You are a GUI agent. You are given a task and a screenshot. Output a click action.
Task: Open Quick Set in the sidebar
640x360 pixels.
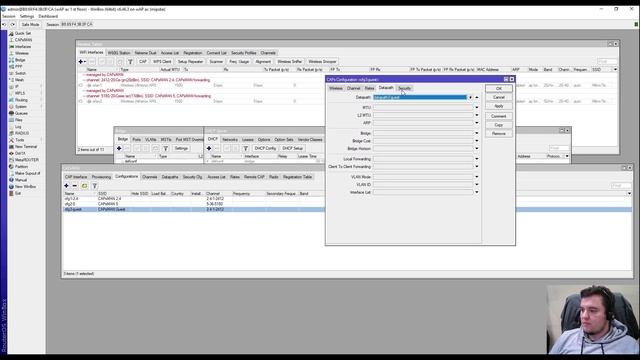coord(22,33)
